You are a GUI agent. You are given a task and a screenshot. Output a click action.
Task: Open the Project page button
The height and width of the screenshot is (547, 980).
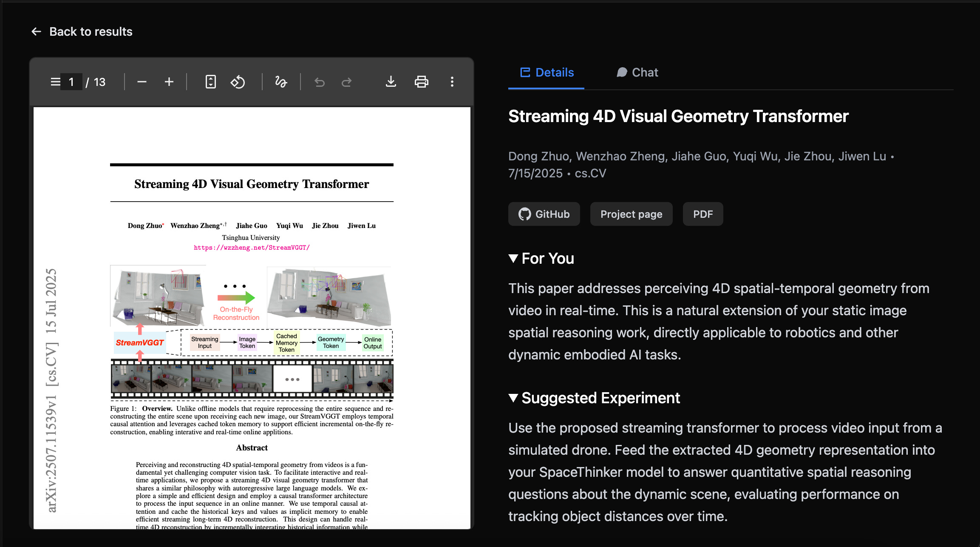631,214
